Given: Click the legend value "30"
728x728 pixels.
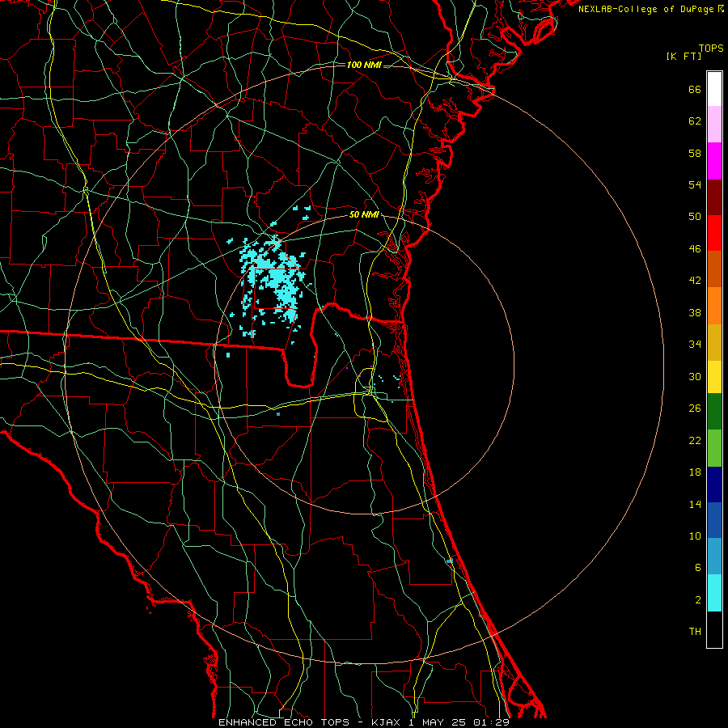Looking at the screenshot, I should 695,376.
